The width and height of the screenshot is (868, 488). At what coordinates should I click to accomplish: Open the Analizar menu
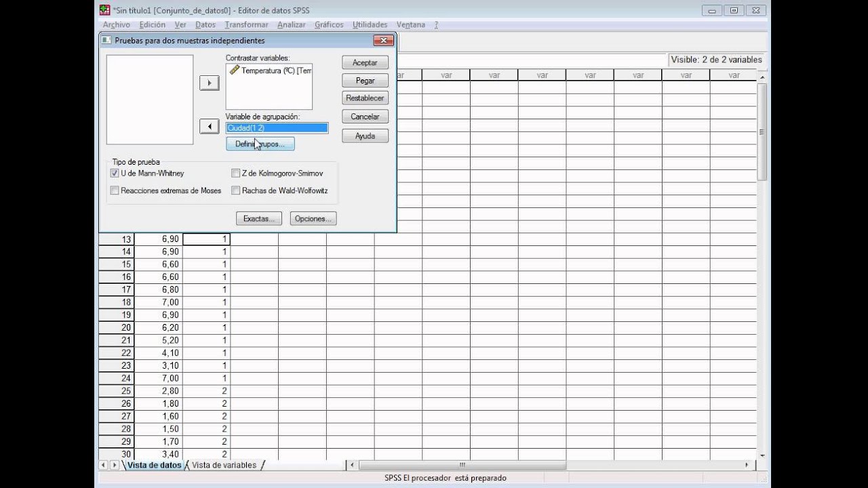point(292,24)
